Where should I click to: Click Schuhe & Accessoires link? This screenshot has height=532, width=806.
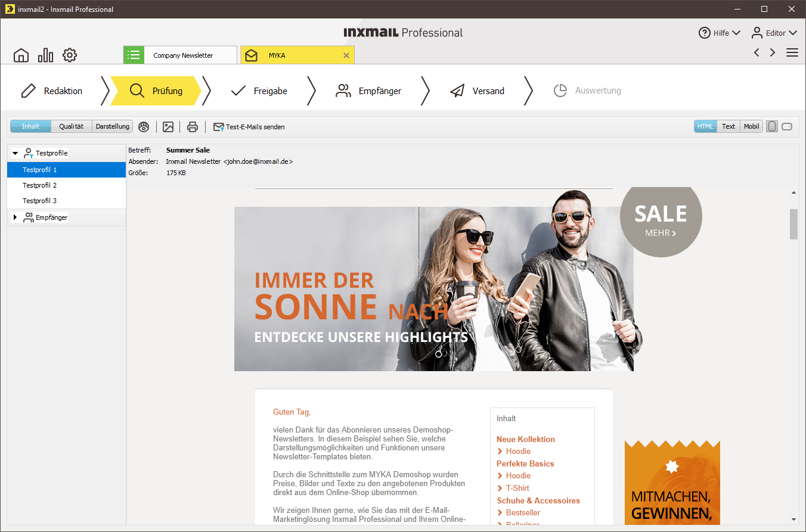(x=538, y=500)
